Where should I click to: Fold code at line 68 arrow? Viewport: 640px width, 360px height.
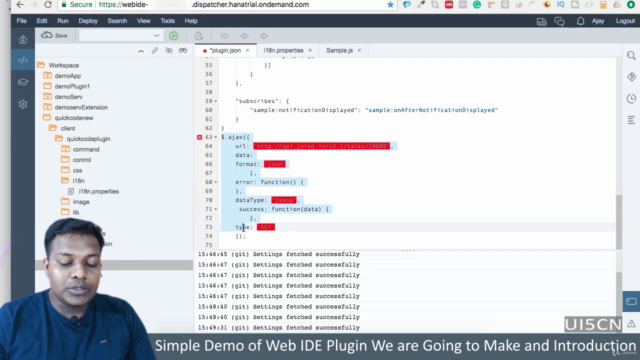(x=216, y=182)
